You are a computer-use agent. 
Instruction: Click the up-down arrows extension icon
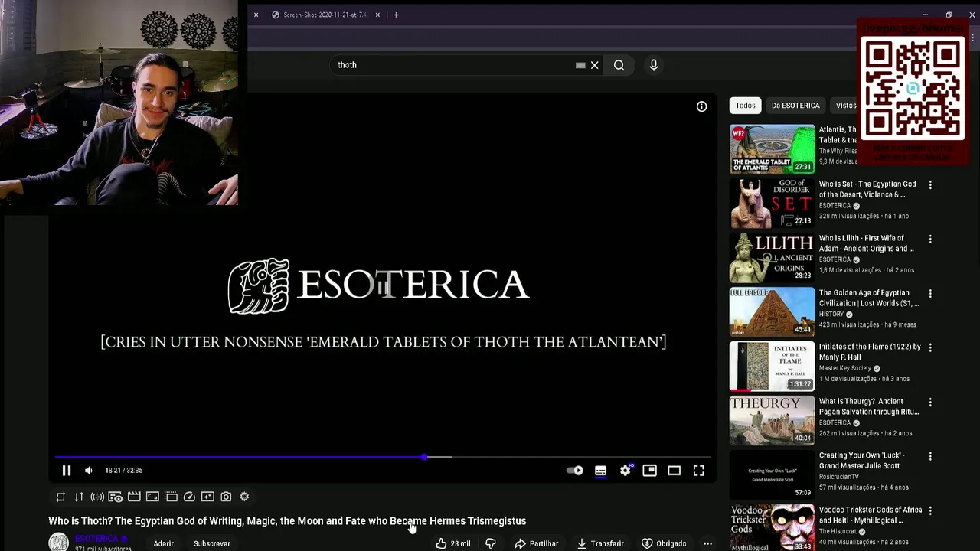(x=79, y=497)
